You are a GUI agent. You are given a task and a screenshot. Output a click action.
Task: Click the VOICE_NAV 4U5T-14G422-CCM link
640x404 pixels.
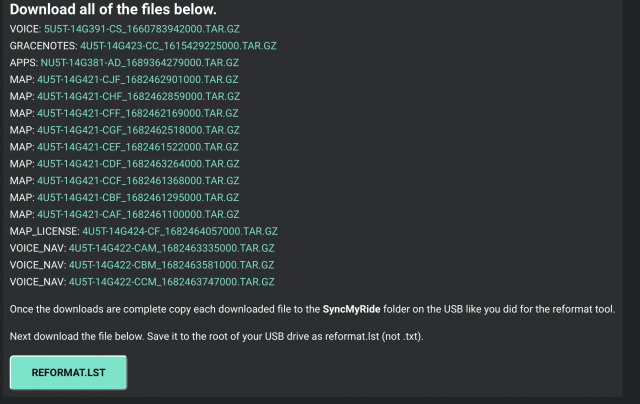pyautogui.click(x=171, y=282)
